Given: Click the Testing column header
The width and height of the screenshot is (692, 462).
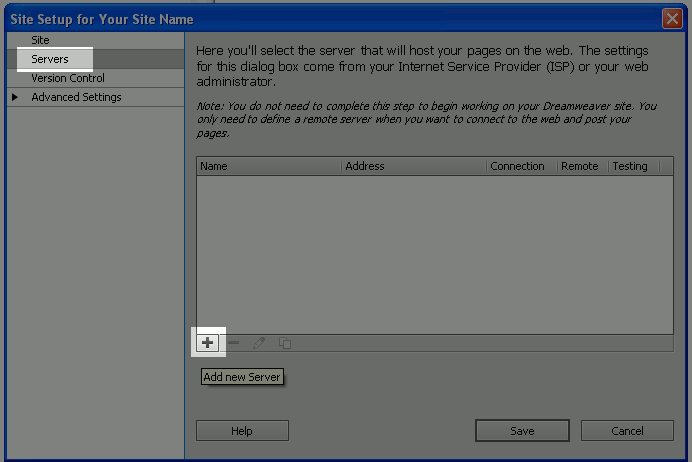Looking at the screenshot, I should [x=630, y=166].
